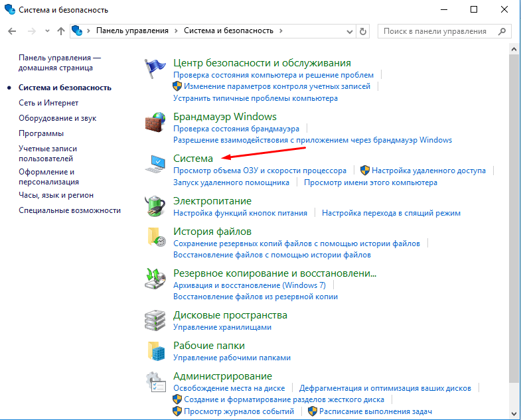Click the vertical scrollbar thumb
The height and width of the screenshot is (420, 521).
pos(514,218)
